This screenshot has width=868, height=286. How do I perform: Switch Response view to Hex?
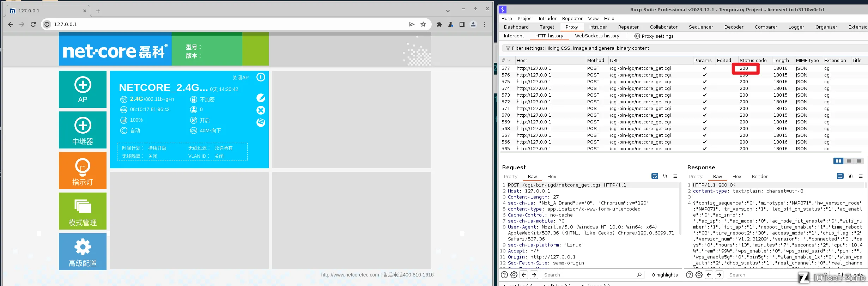pyautogui.click(x=737, y=177)
